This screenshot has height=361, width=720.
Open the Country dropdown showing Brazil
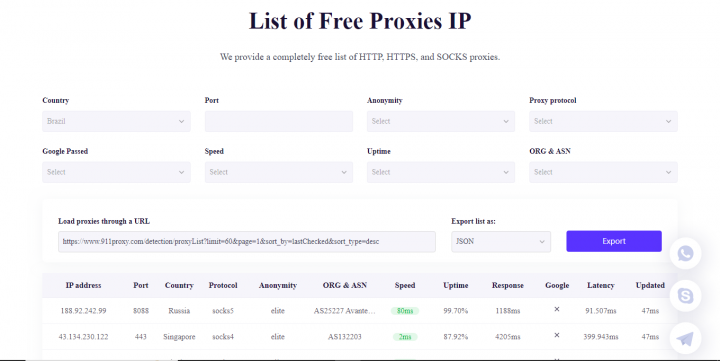pos(116,121)
